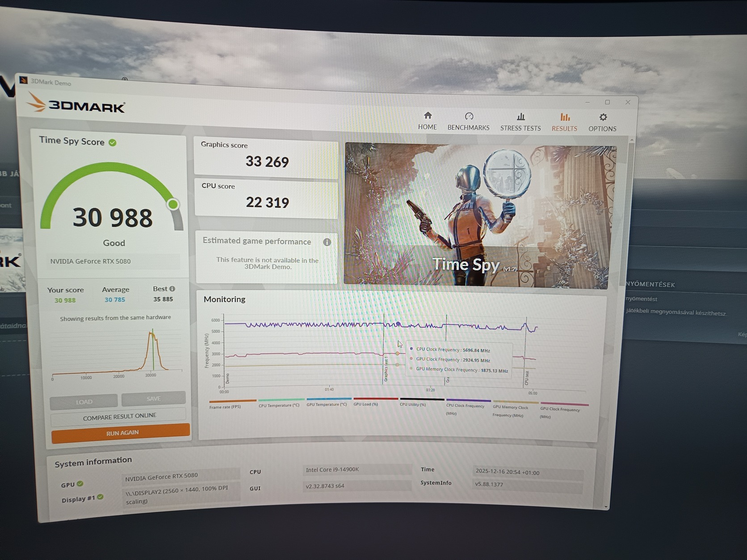Click the 3DMark Demo title bar icon

tap(23, 80)
